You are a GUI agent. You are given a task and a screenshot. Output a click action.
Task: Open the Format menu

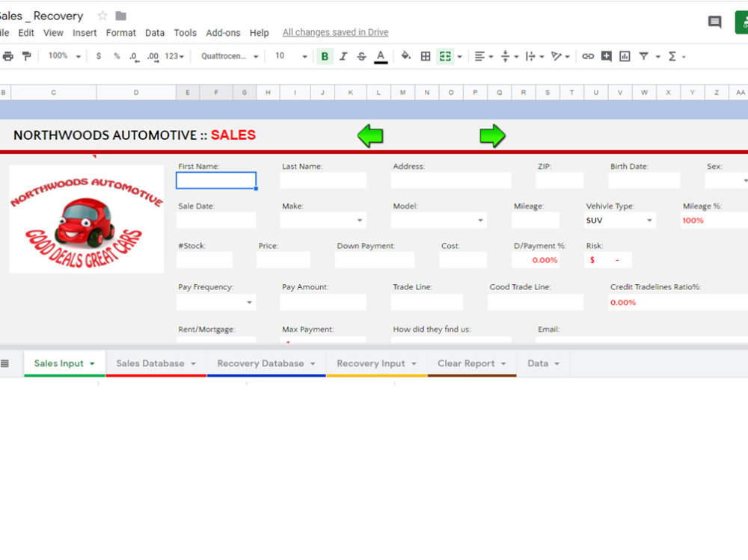pyautogui.click(x=120, y=32)
